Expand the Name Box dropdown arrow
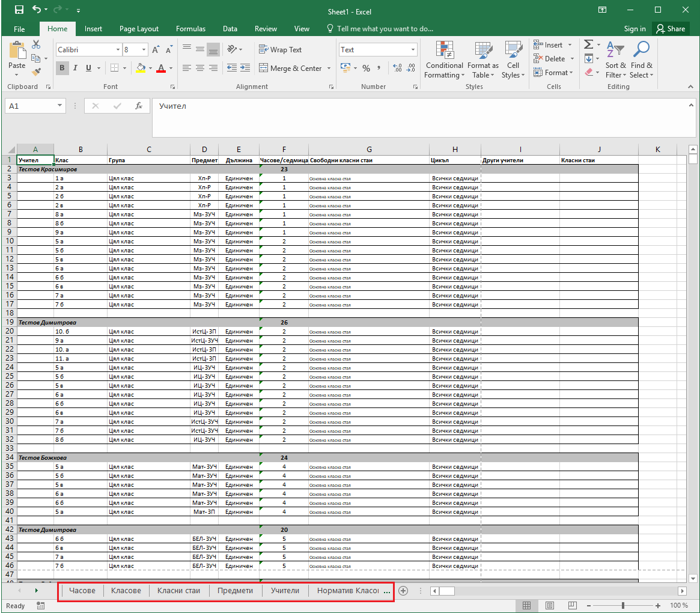The width and height of the screenshot is (700, 613). click(x=60, y=106)
